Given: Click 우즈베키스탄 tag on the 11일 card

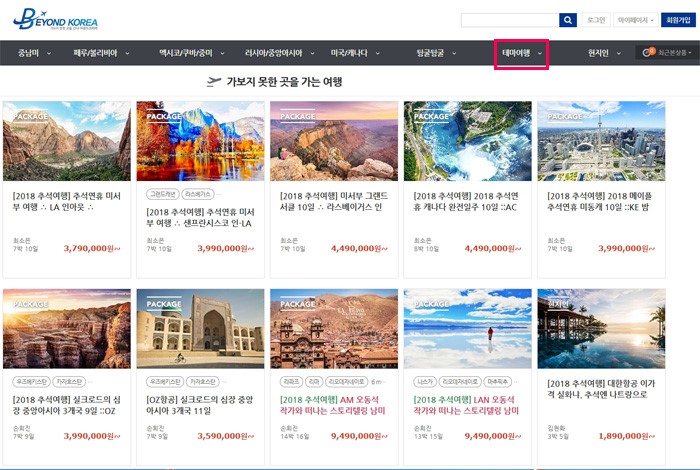Looking at the screenshot, I should point(165,382).
